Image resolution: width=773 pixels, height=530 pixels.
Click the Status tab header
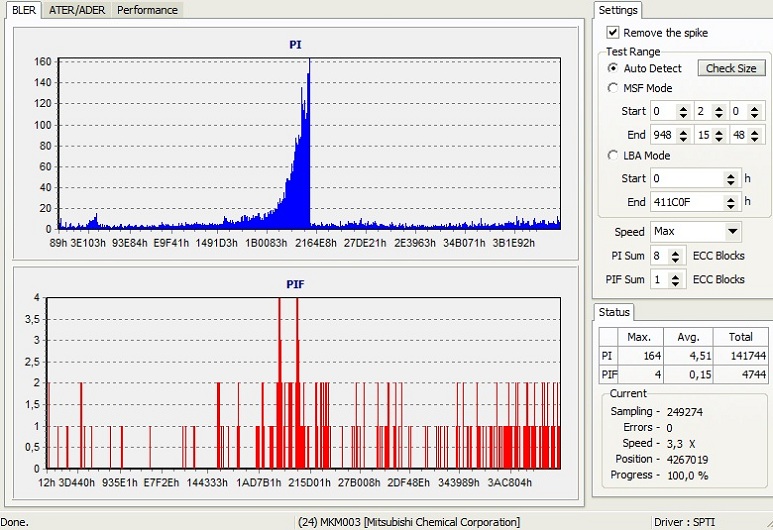[x=614, y=312]
